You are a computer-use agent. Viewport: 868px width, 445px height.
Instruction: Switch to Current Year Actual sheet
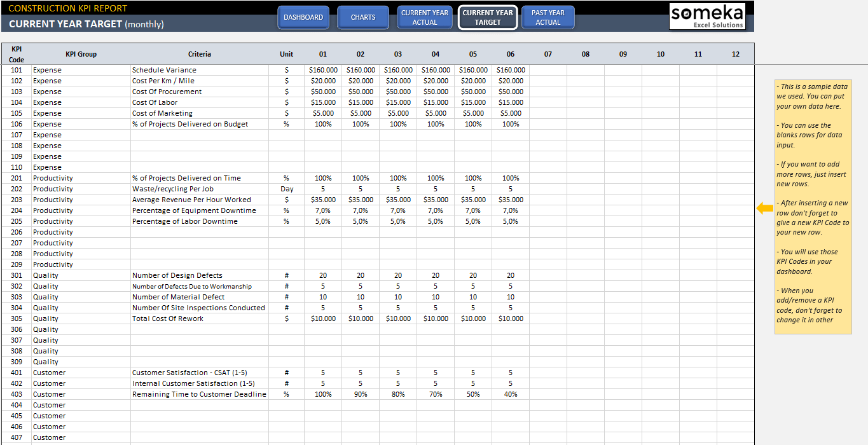click(425, 18)
